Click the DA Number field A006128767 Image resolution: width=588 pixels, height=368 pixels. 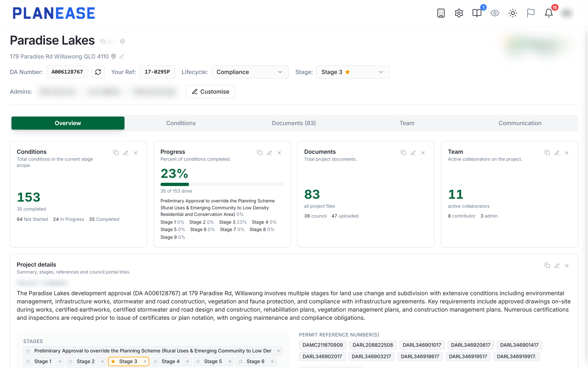click(x=67, y=72)
